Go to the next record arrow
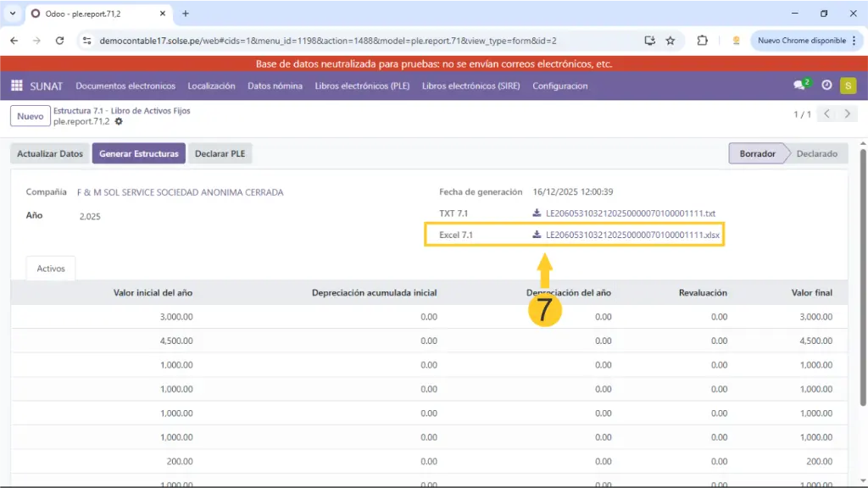The height and width of the screenshot is (488, 868). [847, 114]
